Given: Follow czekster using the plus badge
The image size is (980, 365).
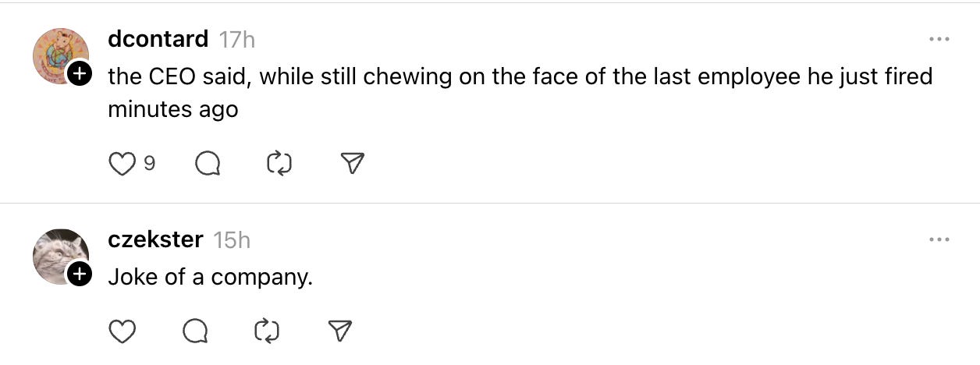Looking at the screenshot, I should [x=79, y=274].
